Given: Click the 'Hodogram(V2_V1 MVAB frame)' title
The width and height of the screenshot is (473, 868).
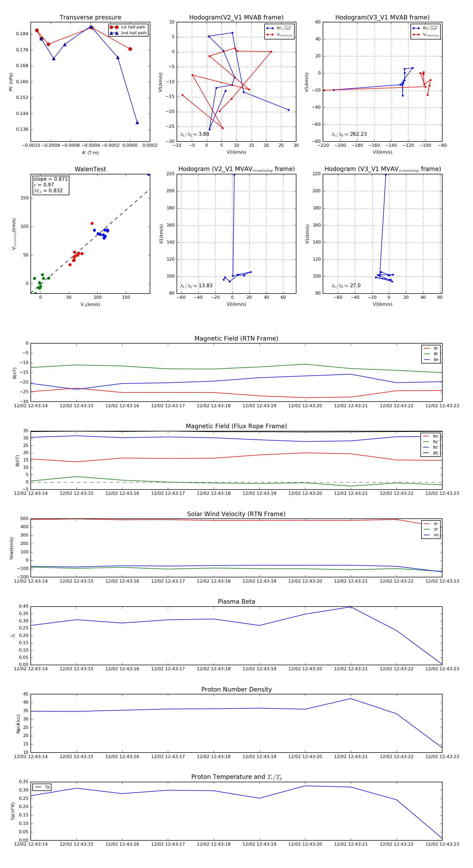Looking at the screenshot, I should coord(236,18).
